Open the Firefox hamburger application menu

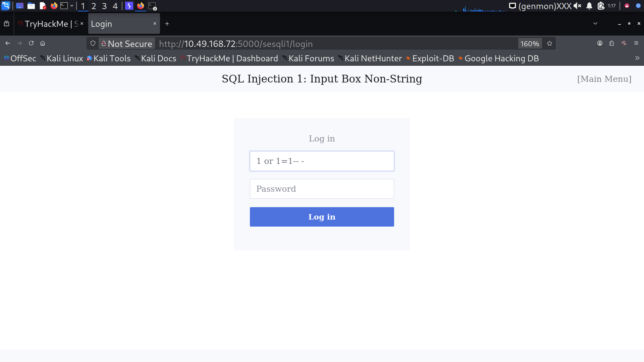click(x=636, y=43)
